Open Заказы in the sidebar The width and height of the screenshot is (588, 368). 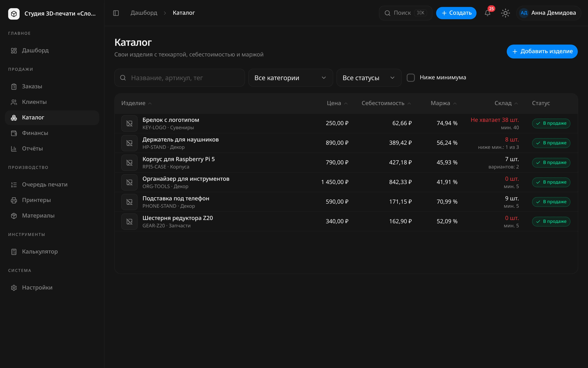click(x=52, y=87)
